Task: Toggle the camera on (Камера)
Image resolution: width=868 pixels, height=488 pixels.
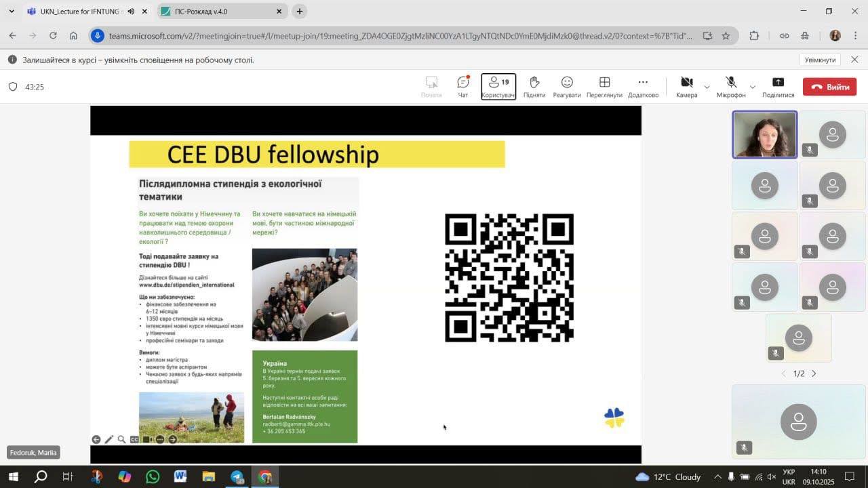Action: click(686, 86)
